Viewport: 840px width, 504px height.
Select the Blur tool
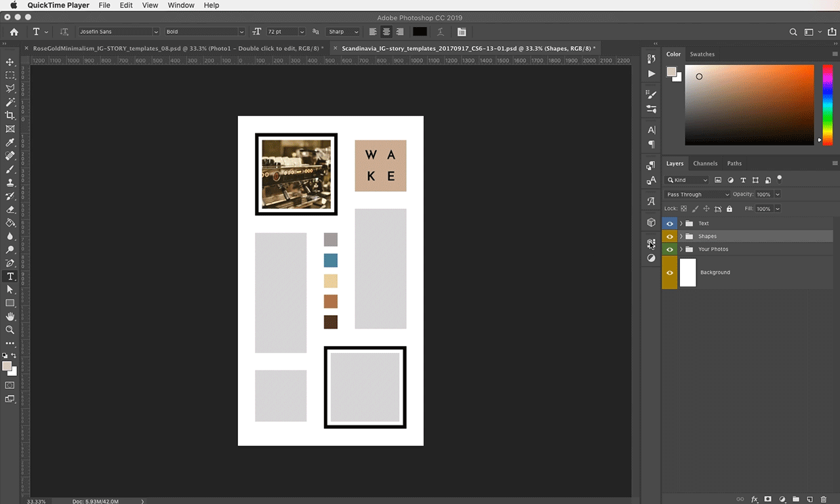[x=10, y=236]
